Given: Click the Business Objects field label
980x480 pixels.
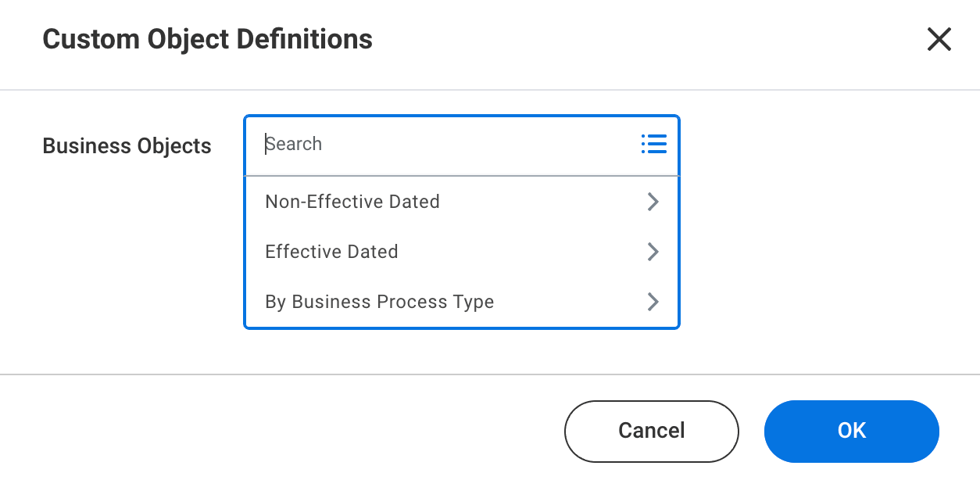Looking at the screenshot, I should click(127, 146).
